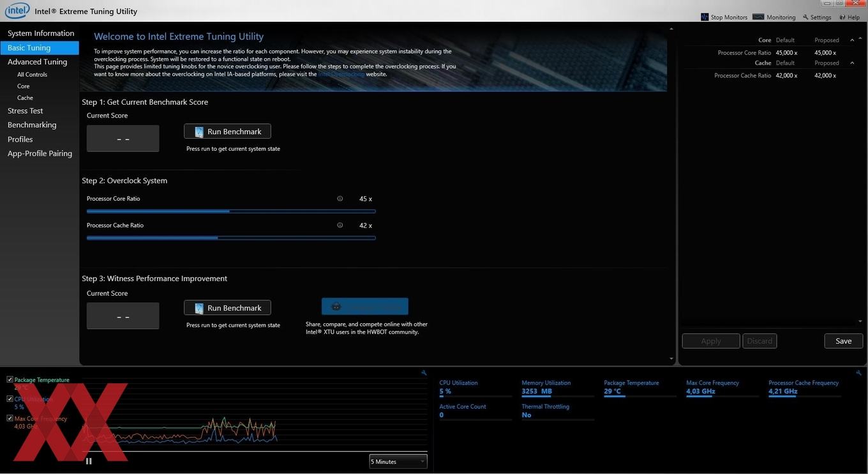Click the proposed panel scroll-up arrow
This screenshot has height=474, width=868.
tap(860, 40)
